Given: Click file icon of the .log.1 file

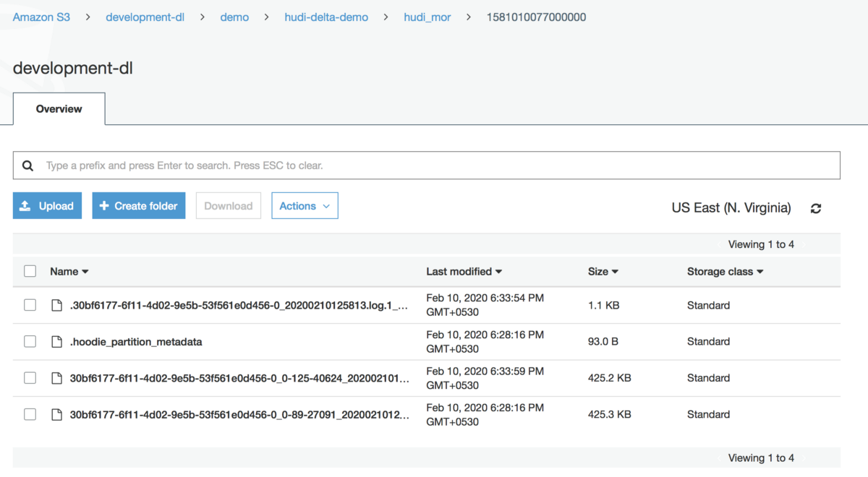Looking at the screenshot, I should tap(56, 305).
